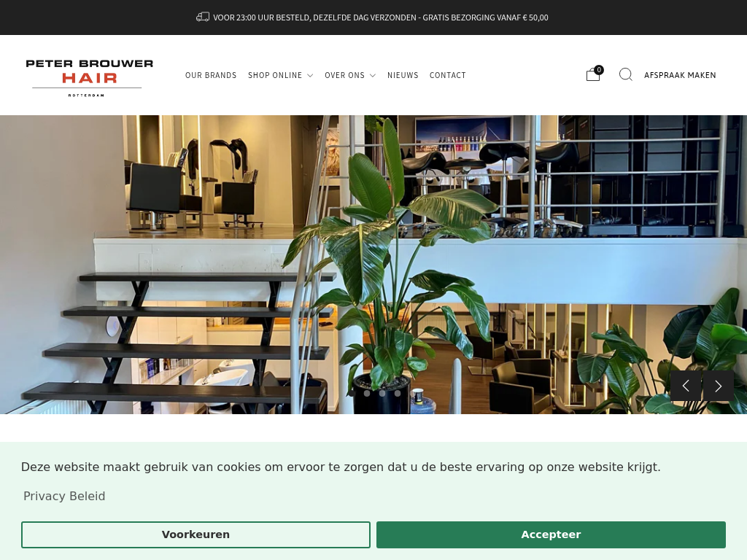This screenshot has width=747, height=560.
Task: Click Afspraak Maken to book appointment
Action: (x=680, y=75)
